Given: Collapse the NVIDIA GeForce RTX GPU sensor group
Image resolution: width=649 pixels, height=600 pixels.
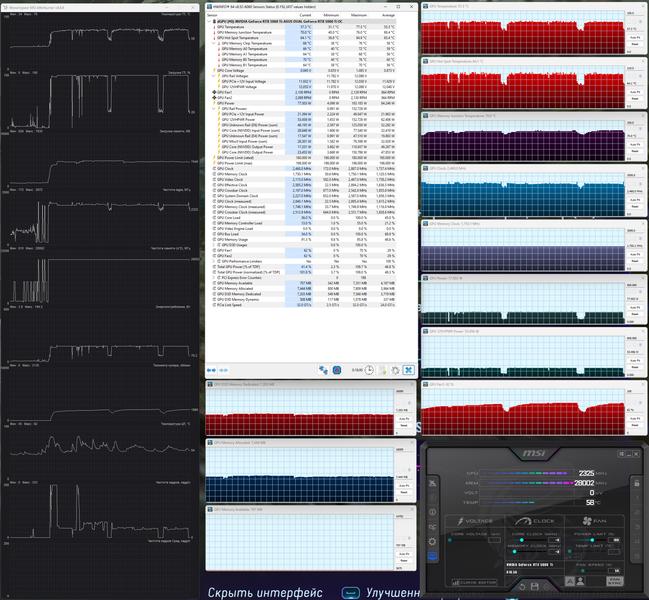Looking at the screenshot, I should (x=209, y=21).
